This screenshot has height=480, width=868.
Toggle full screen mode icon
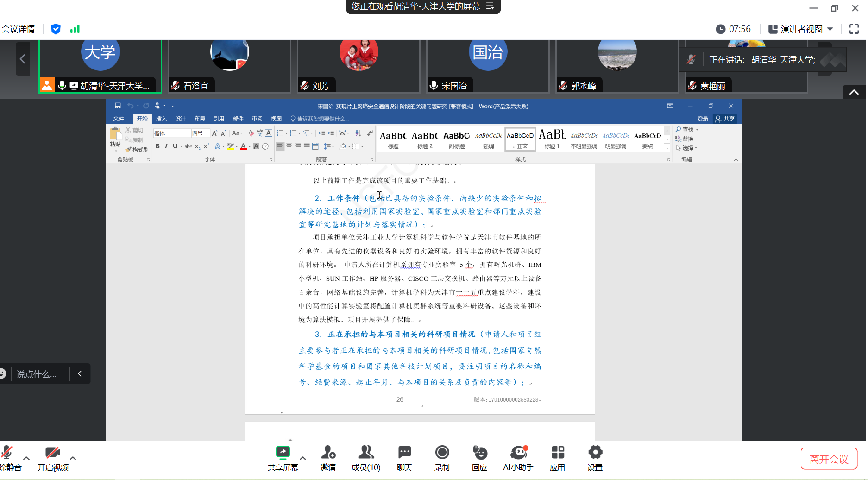854,29
